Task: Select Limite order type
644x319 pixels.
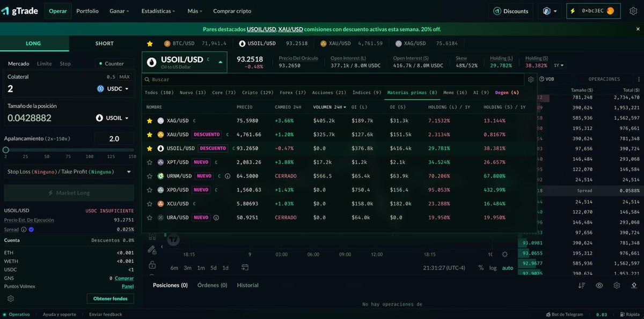Action: (45, 63)
